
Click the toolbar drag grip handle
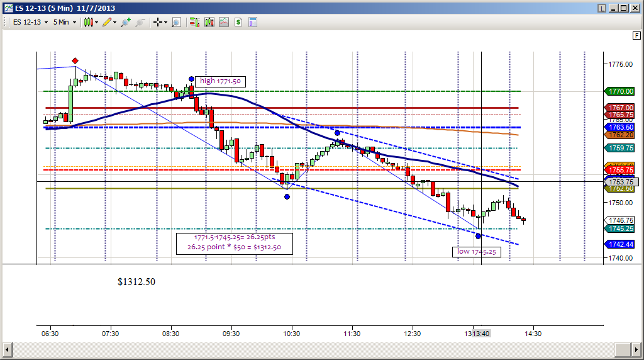pyautogui.click(x=5, y=22)
